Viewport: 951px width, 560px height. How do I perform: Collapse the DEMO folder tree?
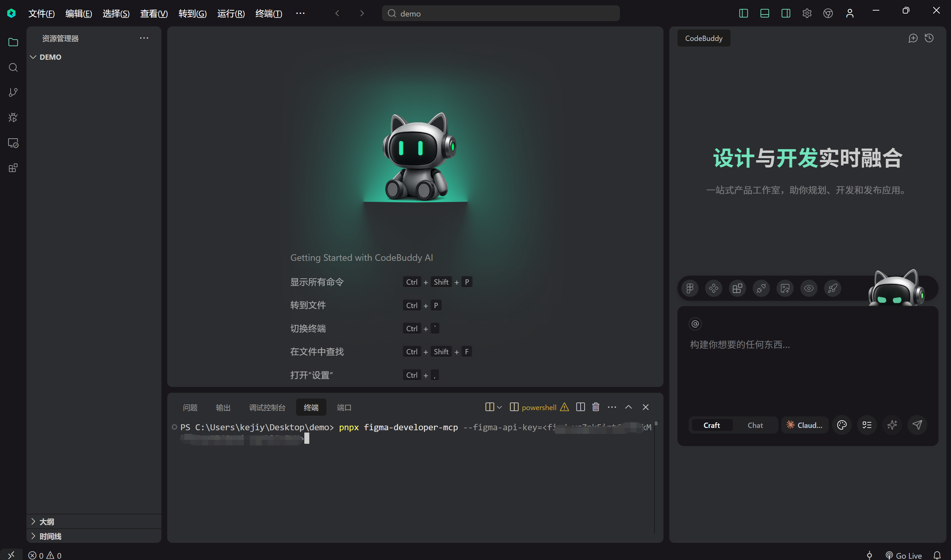click(x=33, y=57)
